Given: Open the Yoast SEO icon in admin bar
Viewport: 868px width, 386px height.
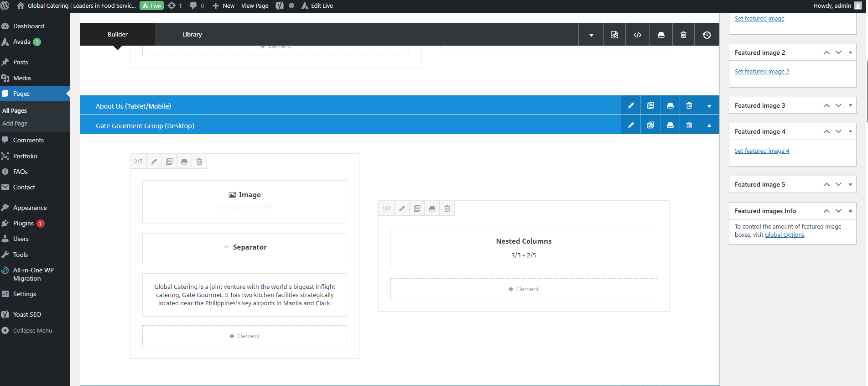Looking at the screenshot, I should pos(280,6).
